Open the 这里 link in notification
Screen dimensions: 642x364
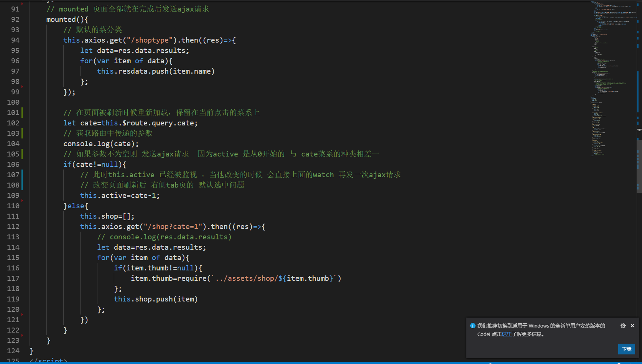click(x=507, y=334)
